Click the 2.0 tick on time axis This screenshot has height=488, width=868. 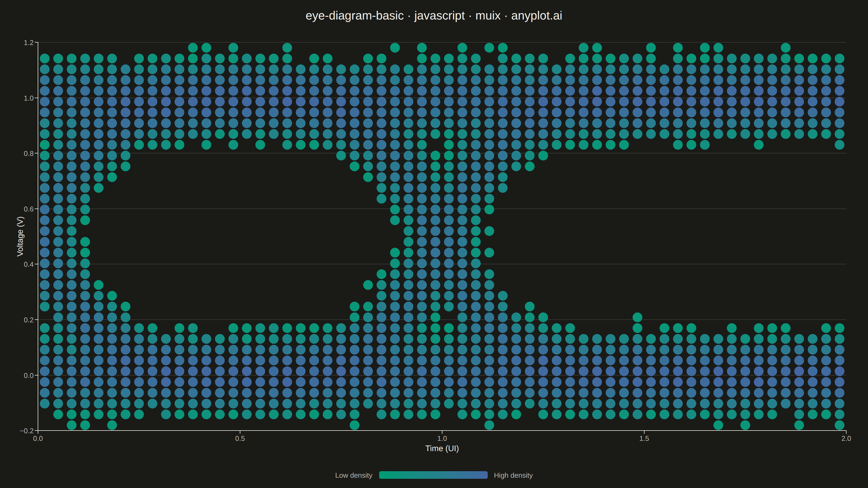846,438
